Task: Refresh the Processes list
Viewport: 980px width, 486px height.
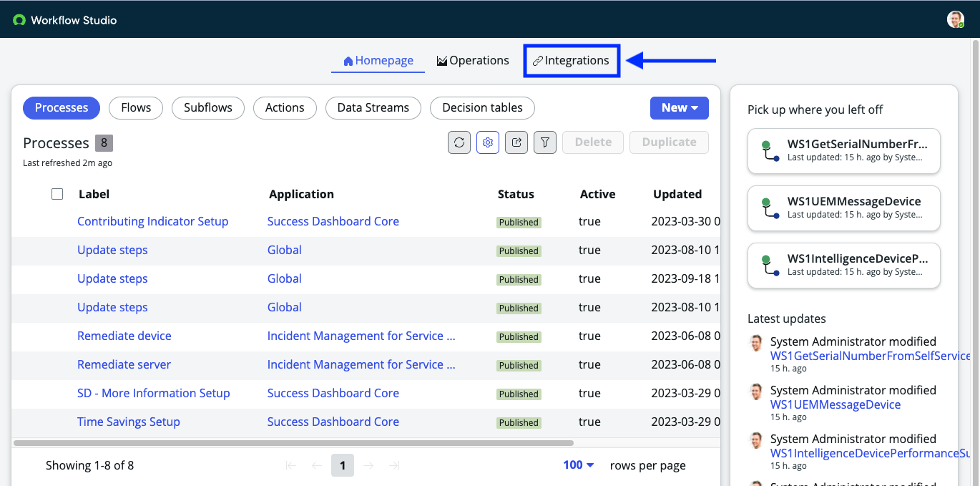Action: pos(459,142)
